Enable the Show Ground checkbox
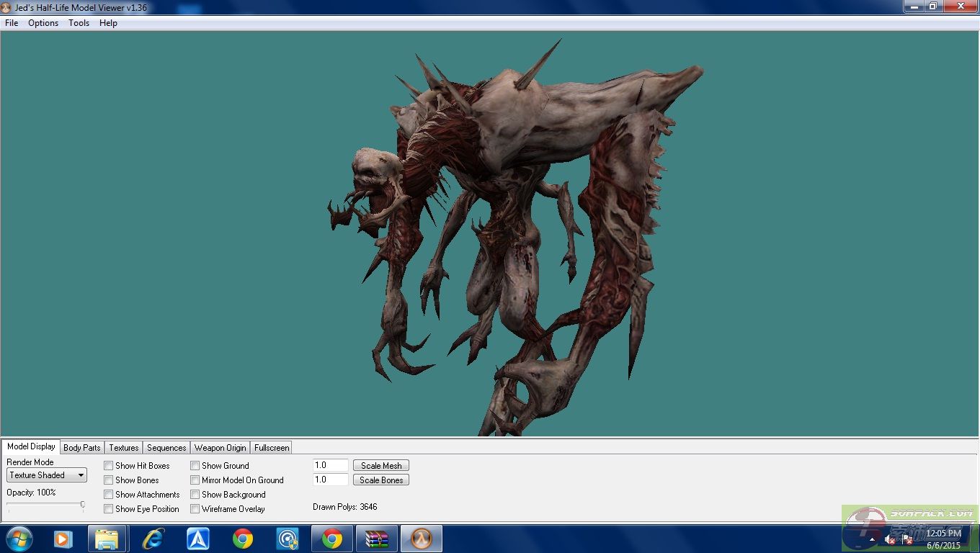This screenshot has width=980, height=553. 195,466
